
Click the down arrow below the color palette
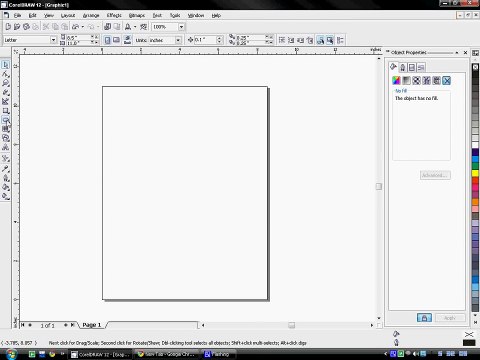pyautogui.click(x=475, y=315)
